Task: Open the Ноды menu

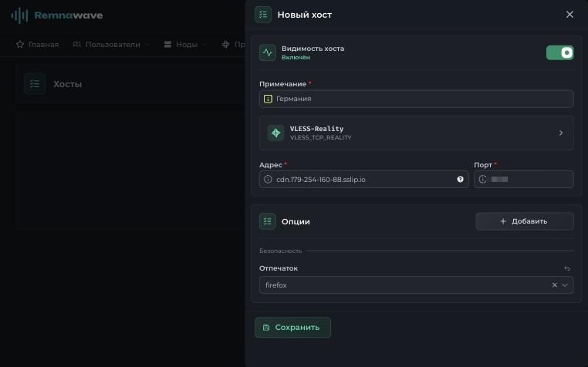Action: (186, 45)
